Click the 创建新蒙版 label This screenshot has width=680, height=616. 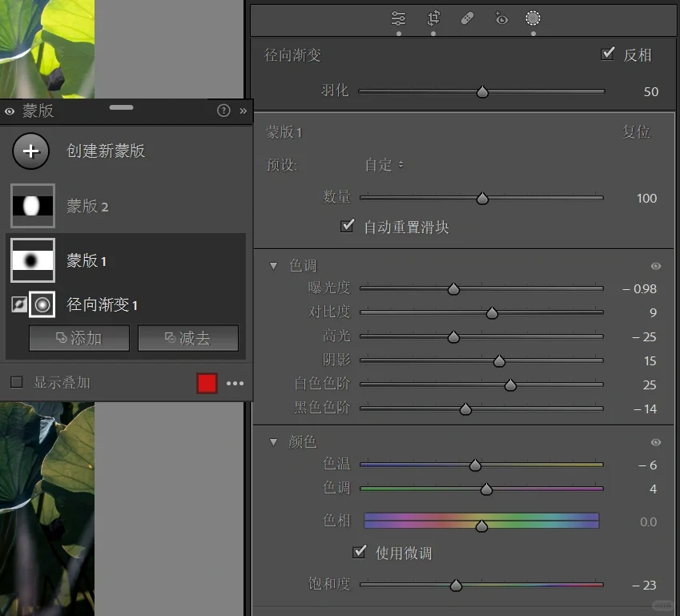coord(106,151)
